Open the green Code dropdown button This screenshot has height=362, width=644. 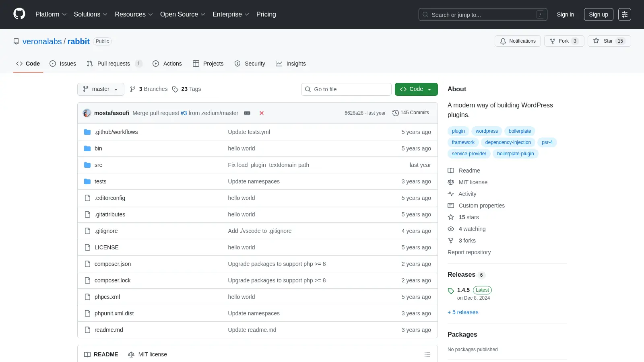416,89
